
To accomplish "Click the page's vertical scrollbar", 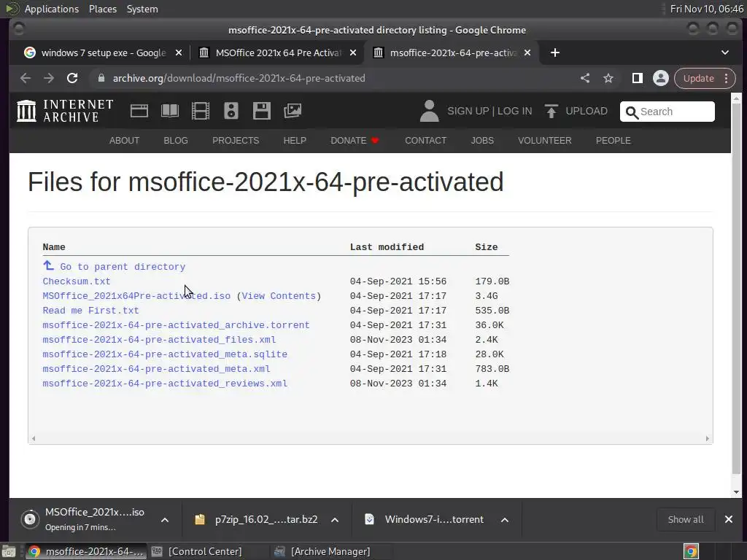I will (x=737, y=289).
